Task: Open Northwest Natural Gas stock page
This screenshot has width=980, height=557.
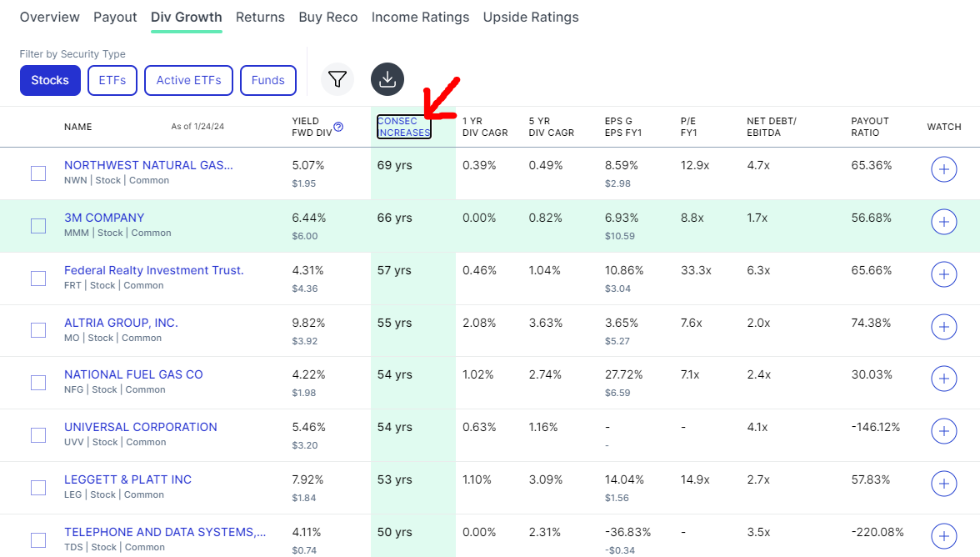Action: (x=148, y=165)
